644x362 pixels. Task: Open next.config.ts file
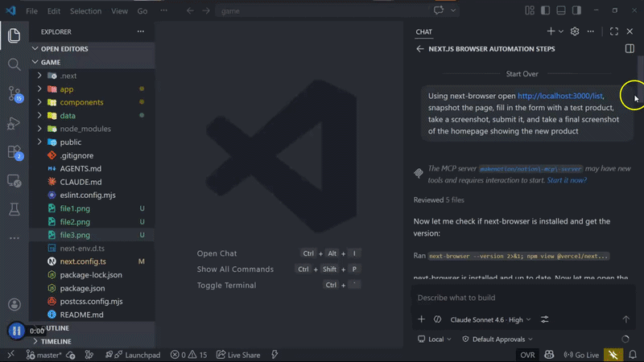pyautogui.click(x=92, y=261)
